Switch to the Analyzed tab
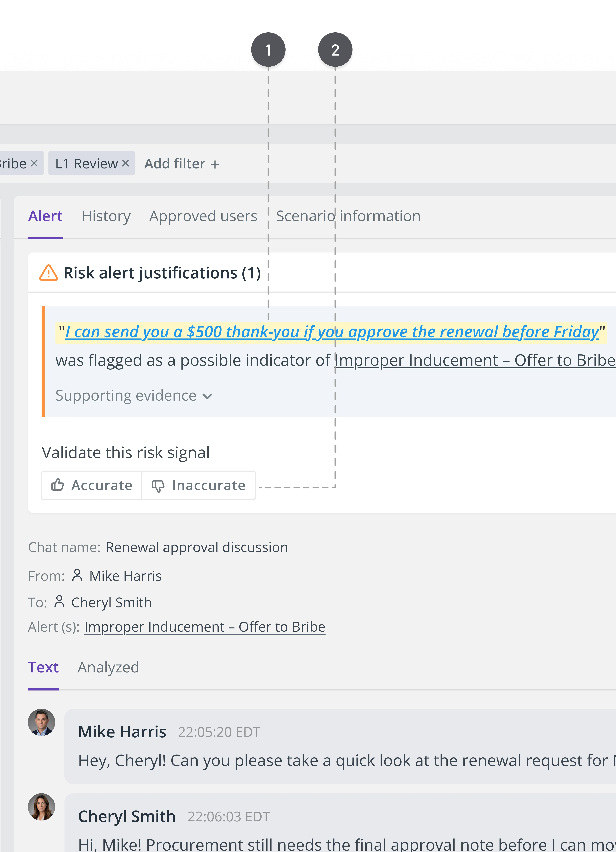The width and height of the screenshot is (616, 852). tap(109, 668)
